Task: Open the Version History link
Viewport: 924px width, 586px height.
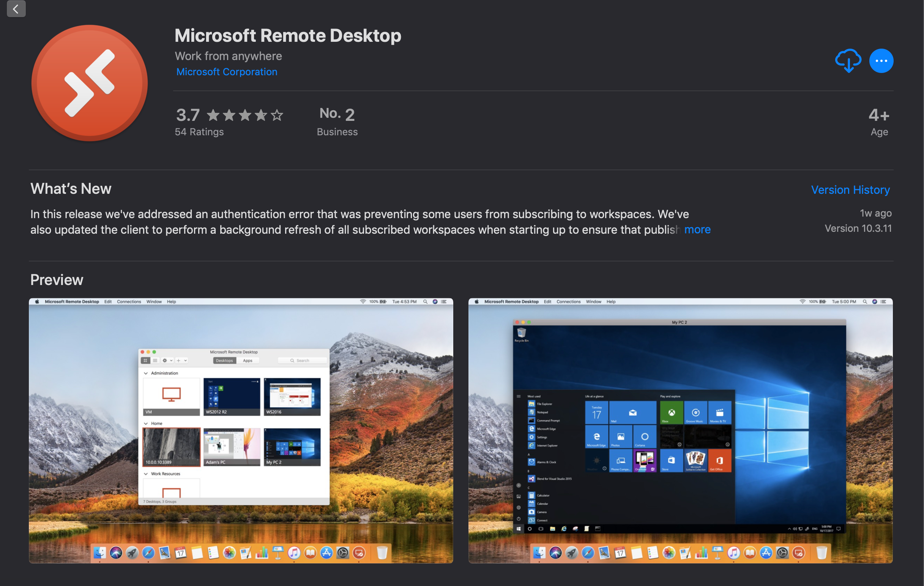Action: click(x=850, y=190)
